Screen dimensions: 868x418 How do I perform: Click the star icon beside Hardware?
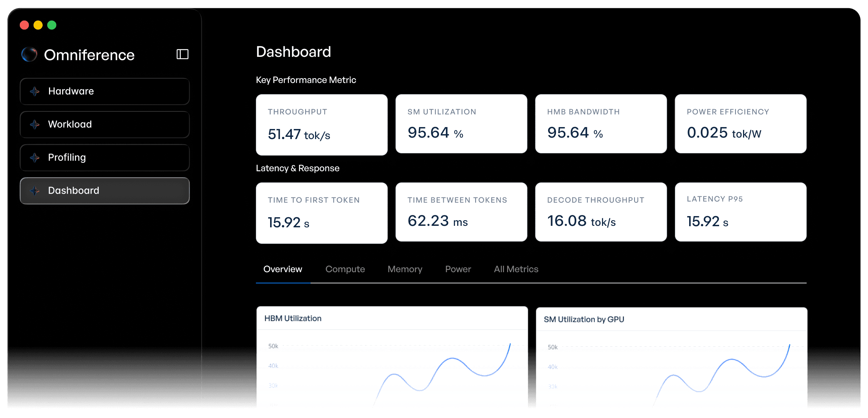click(35, 91)
